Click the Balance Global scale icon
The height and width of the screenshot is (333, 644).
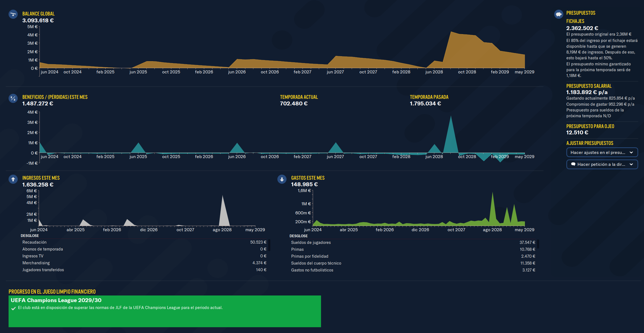[13, 14]
